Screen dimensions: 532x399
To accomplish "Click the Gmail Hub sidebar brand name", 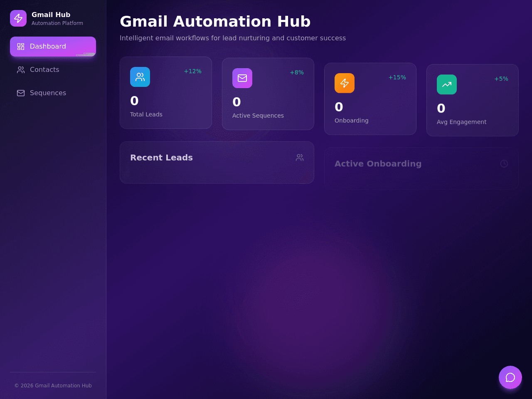I will click(51, 15).
